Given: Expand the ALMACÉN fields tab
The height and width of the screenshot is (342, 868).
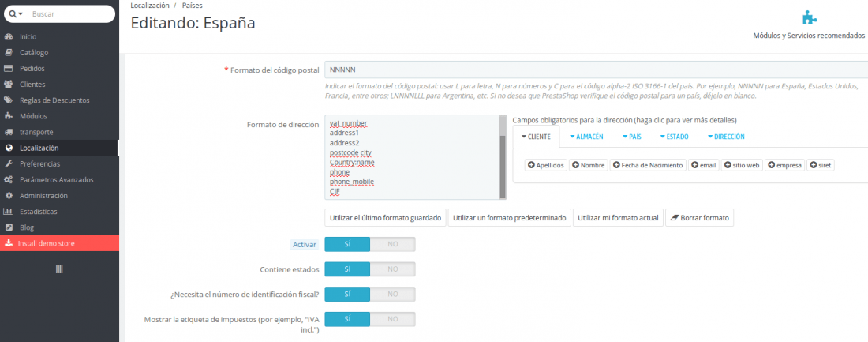Looking at the screenshot, I should pyautogui.click(x=586, y=137).
